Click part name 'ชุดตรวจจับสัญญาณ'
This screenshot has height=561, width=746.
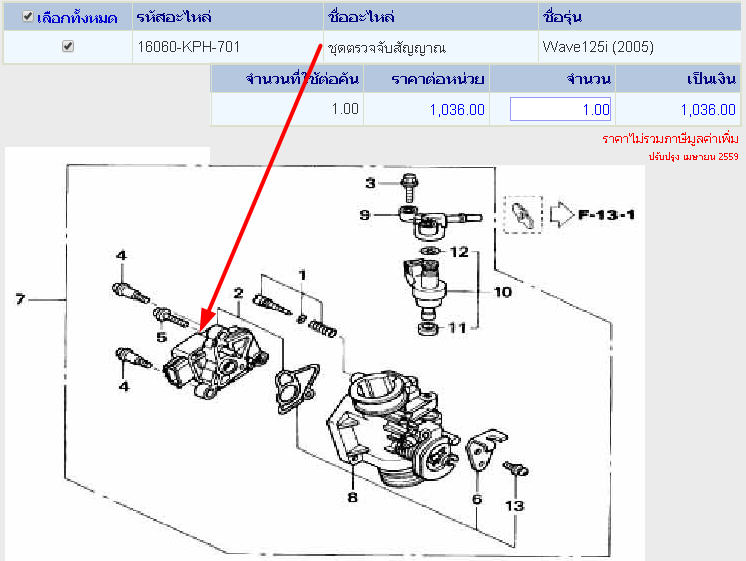[387, 48]
